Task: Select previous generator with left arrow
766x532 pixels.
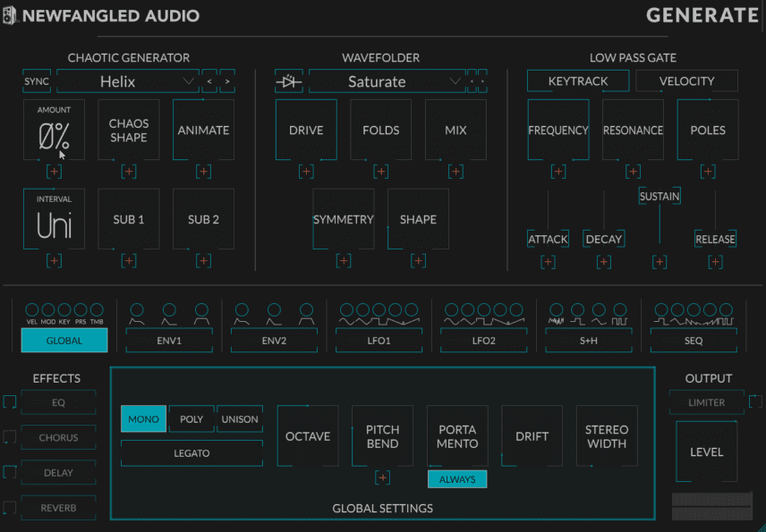Action: [209, 81]
